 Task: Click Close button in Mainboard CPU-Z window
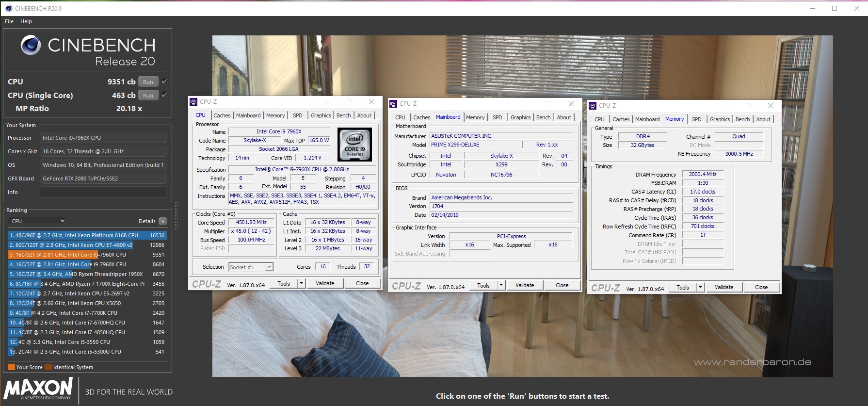(562, 286)
